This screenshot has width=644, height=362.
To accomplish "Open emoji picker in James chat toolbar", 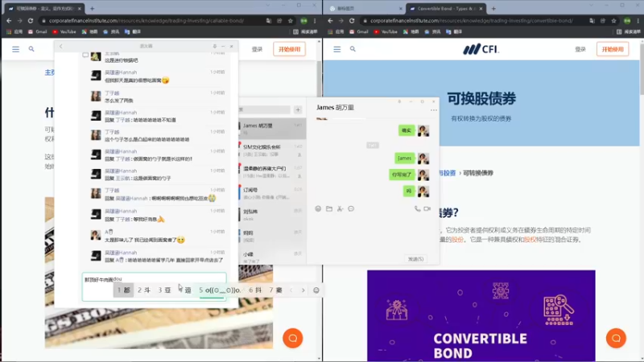I will click(x=318, y=208).
